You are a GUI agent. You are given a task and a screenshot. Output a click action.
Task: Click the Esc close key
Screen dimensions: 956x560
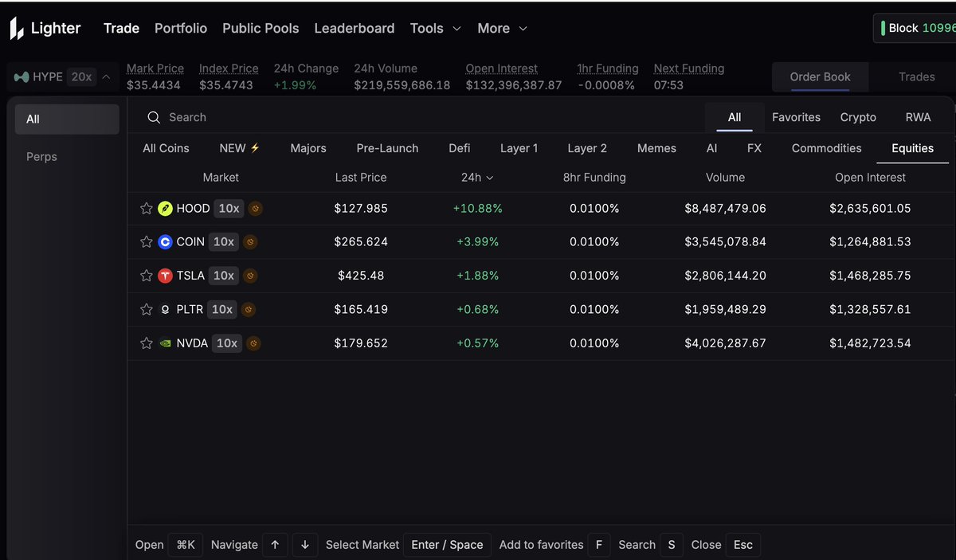point(742,545)
